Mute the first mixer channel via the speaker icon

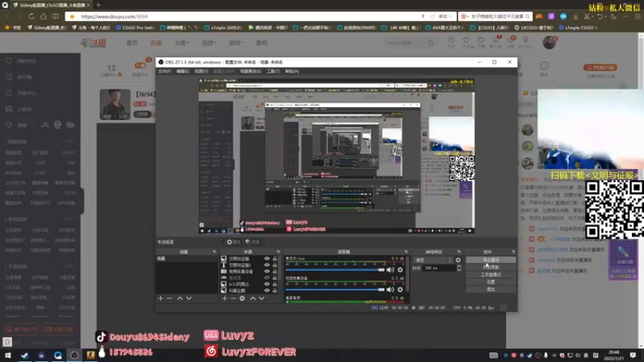390,270
